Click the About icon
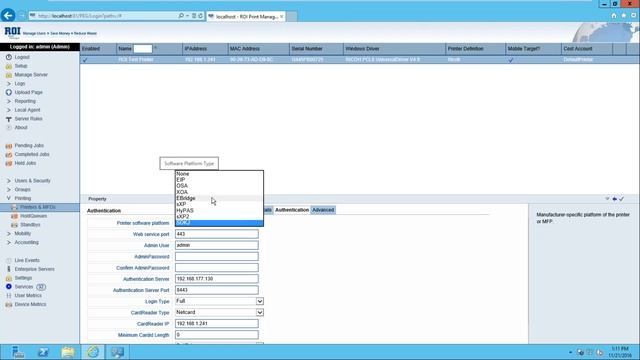 click(x=9, y=128)
